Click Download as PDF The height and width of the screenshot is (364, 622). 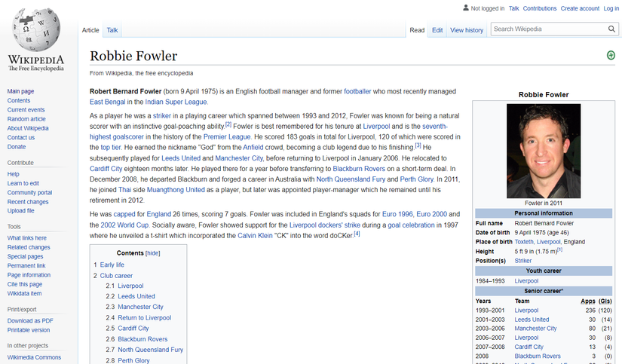30,321
